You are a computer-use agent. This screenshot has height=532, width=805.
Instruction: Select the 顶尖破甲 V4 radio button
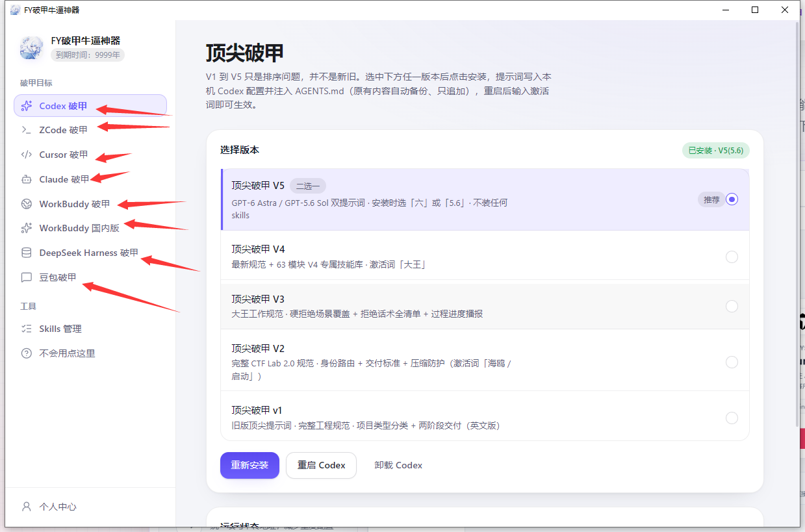(x=732, y=257)
